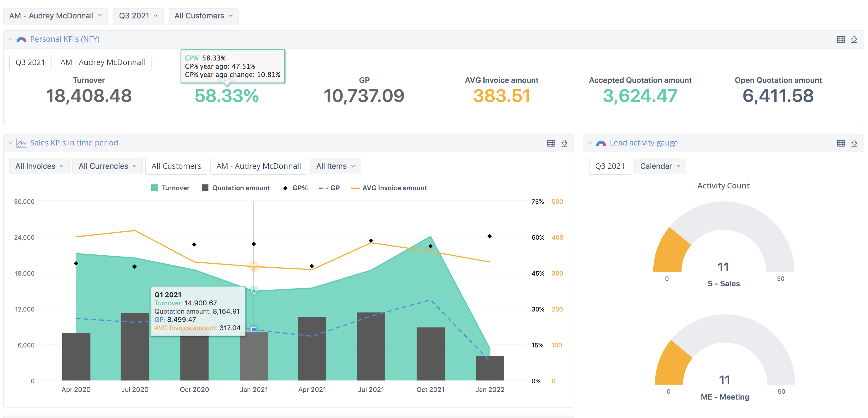Click the GP% legend diamond marker
868x418 pixels.
tap(285, 188)
